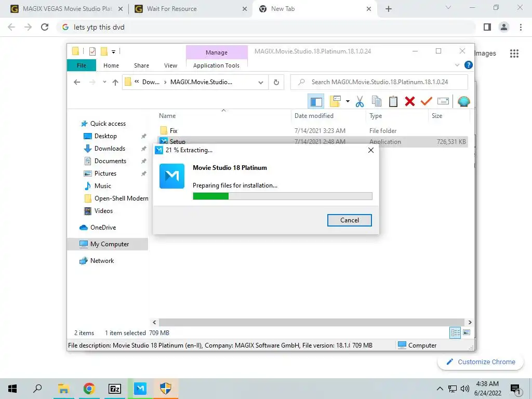Screen dimensions: 532x399
Task: Click the blue Help question mark icon
Action: pyautogui.click(x=468, y=65)
